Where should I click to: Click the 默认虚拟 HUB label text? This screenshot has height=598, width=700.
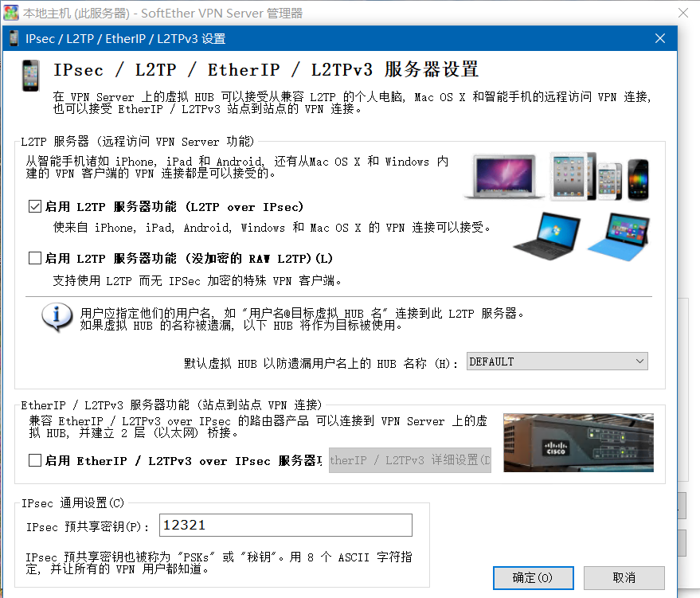pyautogui.click(x=321, y=363)
